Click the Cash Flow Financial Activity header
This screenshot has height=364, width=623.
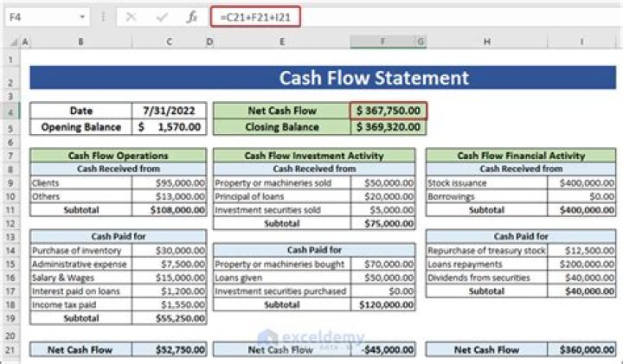pyautogui.click(x=521, y=156)
